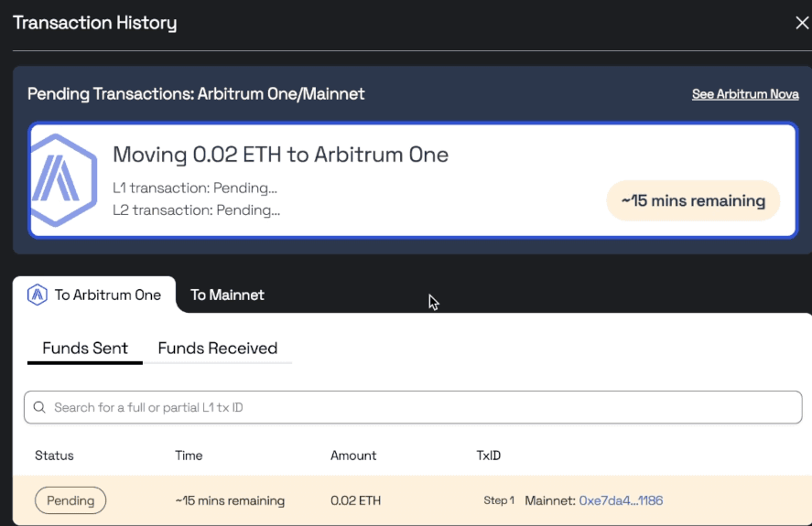812x526 pixels.
Task: Select the Funds Sent tab
Action: click(x=85, y=349)
